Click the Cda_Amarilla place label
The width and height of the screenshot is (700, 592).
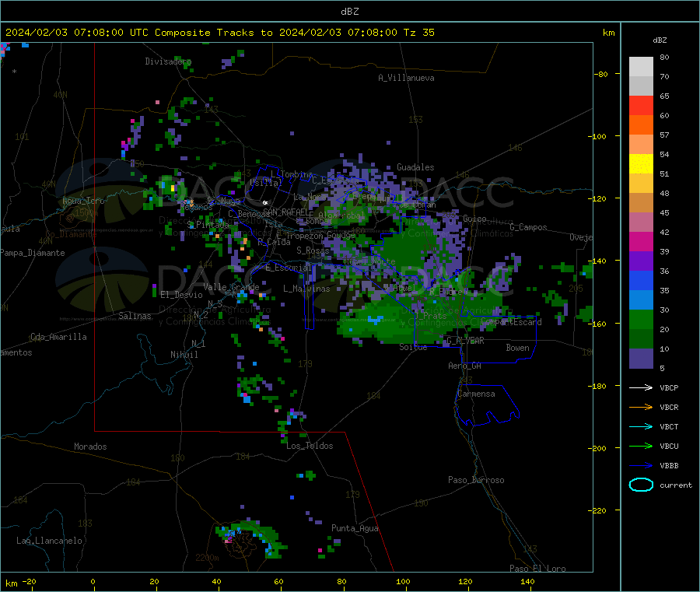pos(58,337)
